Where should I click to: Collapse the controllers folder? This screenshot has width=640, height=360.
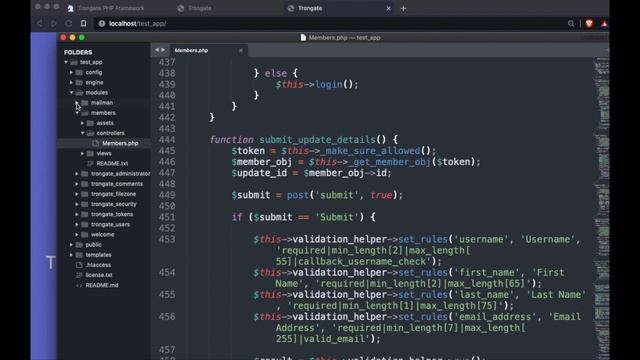coord(82,133)
